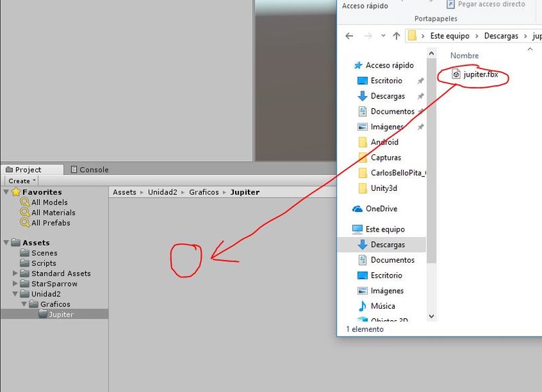Collapse the Assets folder tree
Viewport: 542px width, 392px height.
pos(6,242)
